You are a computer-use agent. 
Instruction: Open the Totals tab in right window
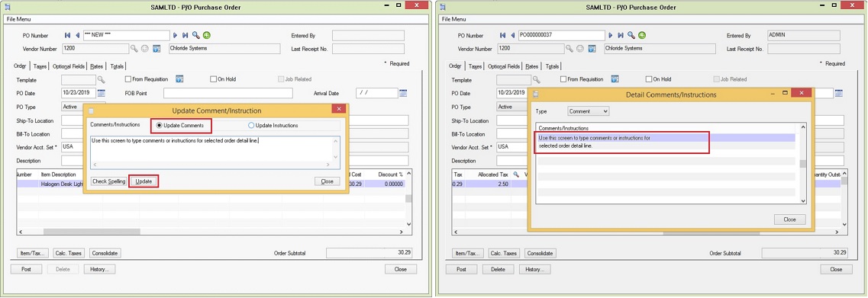[552, 66]
